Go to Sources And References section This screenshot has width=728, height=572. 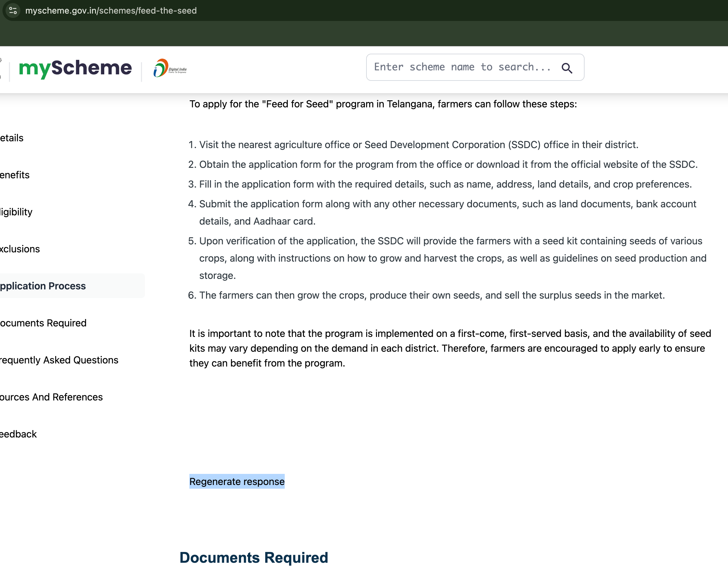[51, 397]
